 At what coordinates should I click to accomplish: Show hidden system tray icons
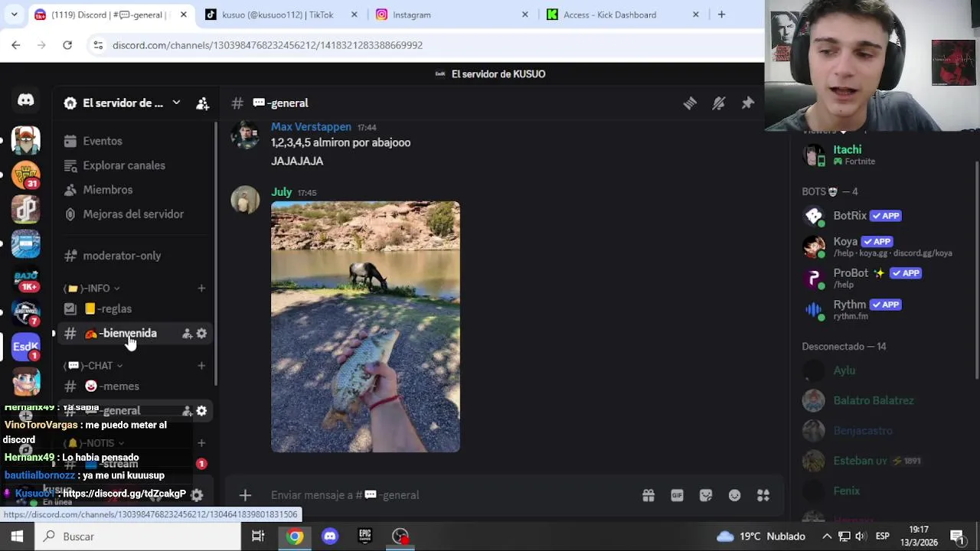coord(827,536)
